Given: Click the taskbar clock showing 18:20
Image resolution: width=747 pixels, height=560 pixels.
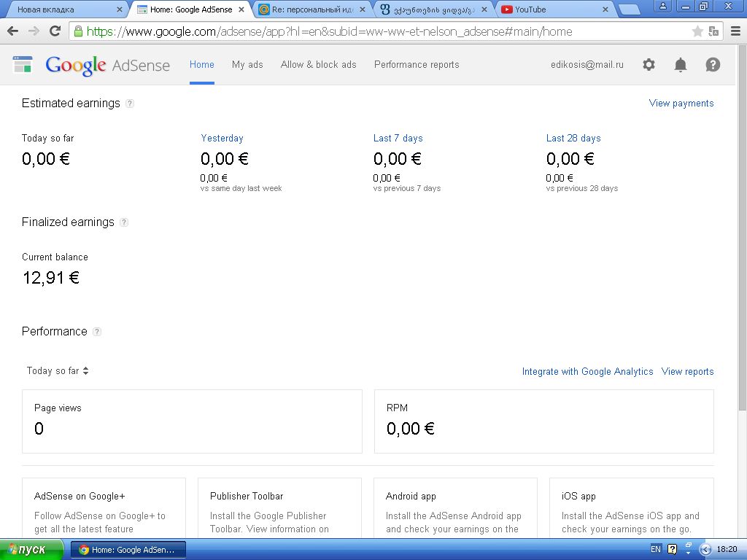Looking at the screenshot, I should tap(727, 549).
